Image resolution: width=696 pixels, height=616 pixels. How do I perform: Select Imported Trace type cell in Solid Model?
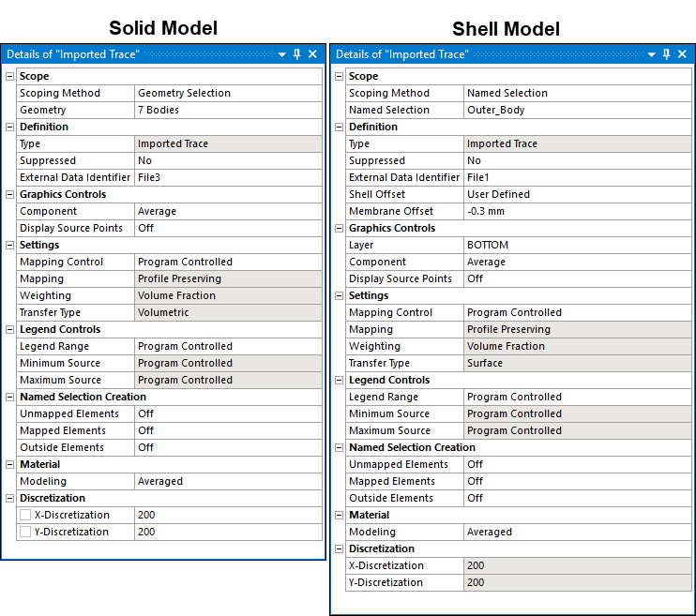click(228, 143)
